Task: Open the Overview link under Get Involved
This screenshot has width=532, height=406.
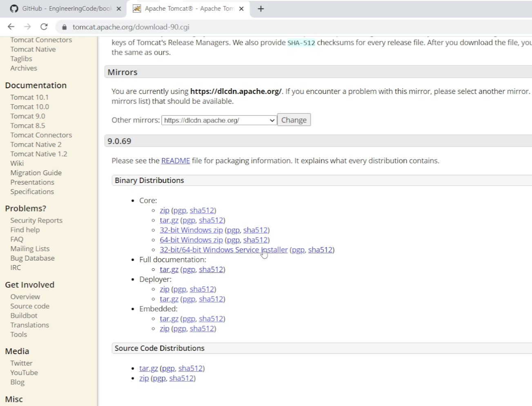Action: coord(25,297)
